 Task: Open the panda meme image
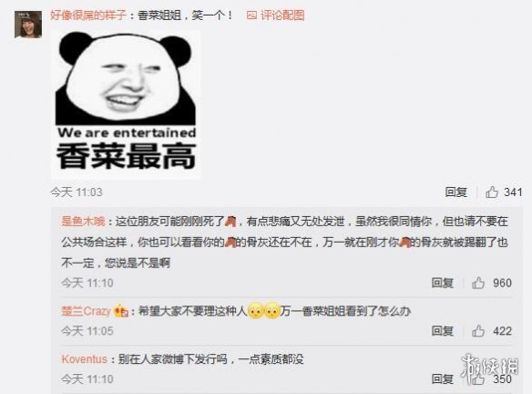pyautogui.click(x=126, y=105)
